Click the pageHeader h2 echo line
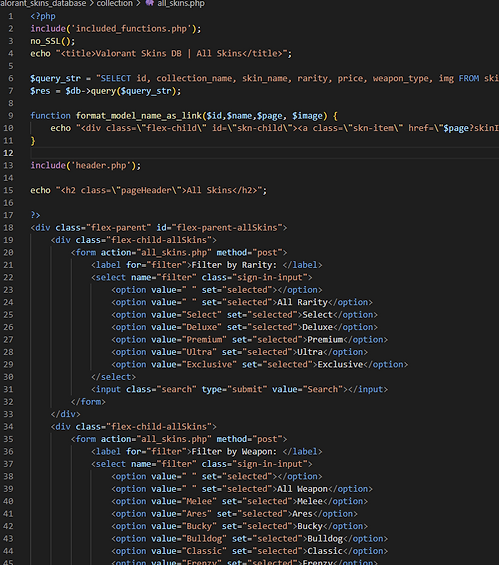This screenshot has height=565, width=499. click(x=148, y=190)
